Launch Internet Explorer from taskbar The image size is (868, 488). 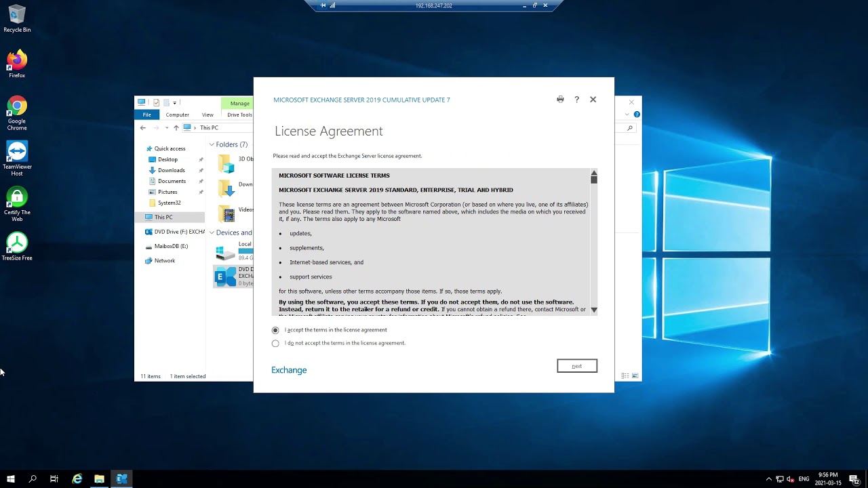pyautogui.click(x=77, y=479)
